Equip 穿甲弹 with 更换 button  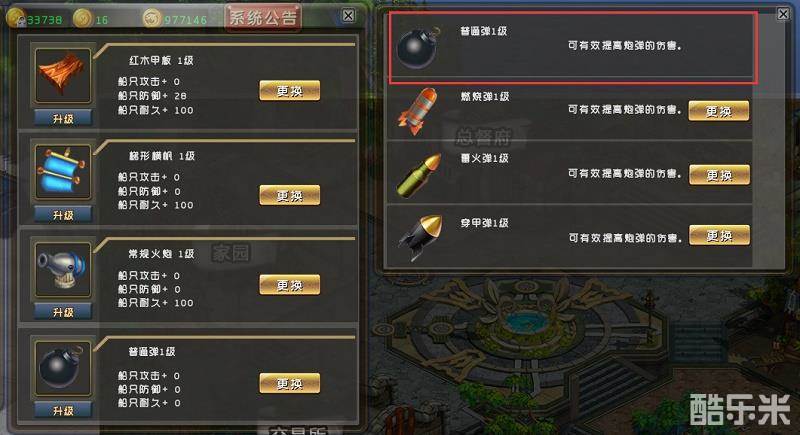[x=719, y=235]
